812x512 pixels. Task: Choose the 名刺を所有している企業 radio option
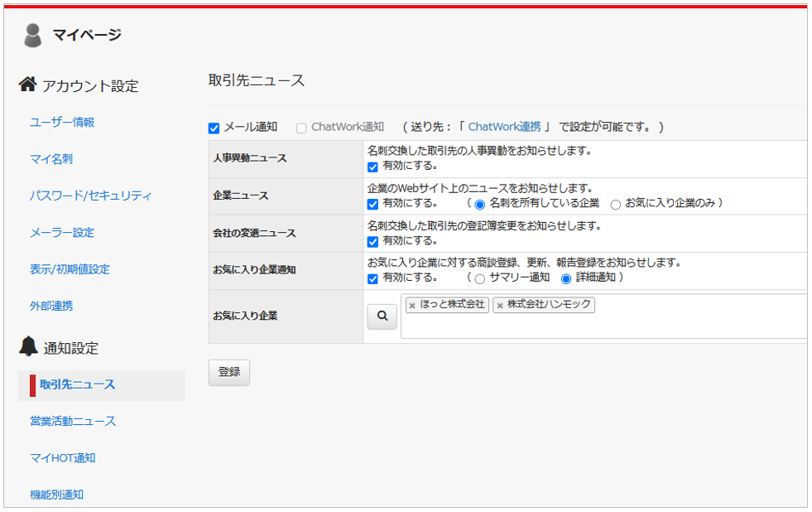(479, 204)
